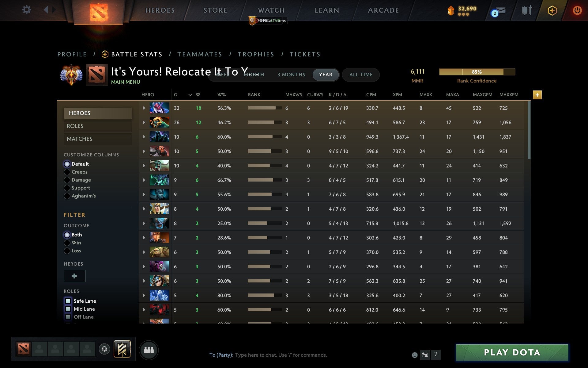This screenshot has height=368, width=588.
Task: Select the Win outcome radio button
Action: (x=67, y=243)
